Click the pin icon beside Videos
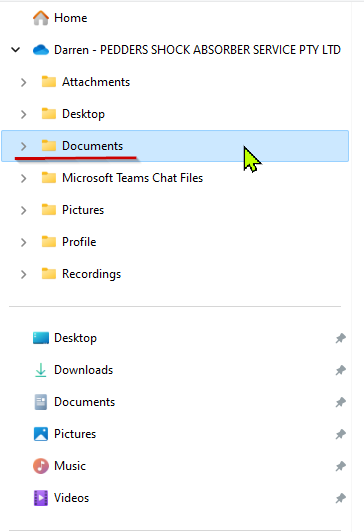364x532 pixels. [341, 498]
